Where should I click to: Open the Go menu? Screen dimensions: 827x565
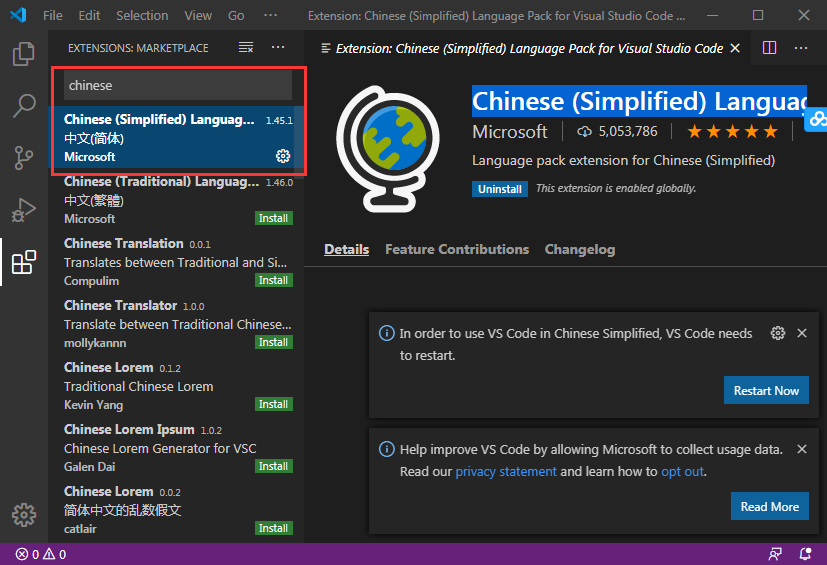236,15
